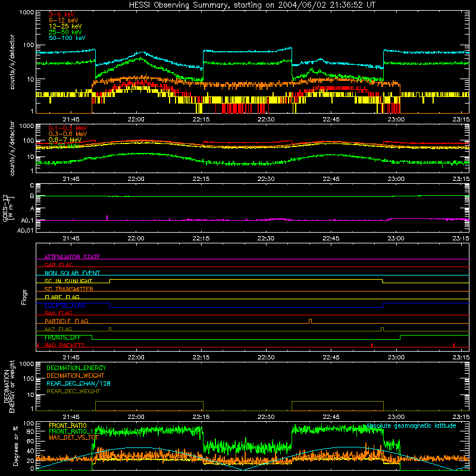This screenshot has width=476, height=476.
Task: Click the PARTICLE_FLAG pulse near 22:40
Action: pos(310,321)
